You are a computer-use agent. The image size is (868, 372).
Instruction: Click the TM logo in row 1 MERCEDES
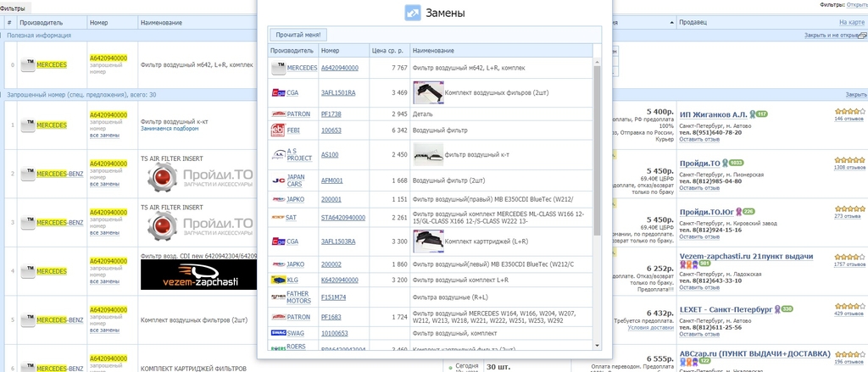point(28,126)
